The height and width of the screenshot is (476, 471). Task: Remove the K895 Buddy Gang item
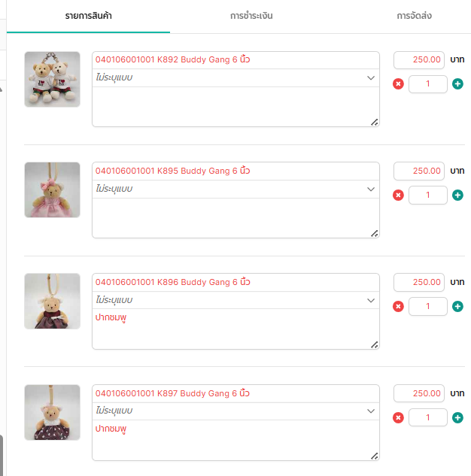398,196
